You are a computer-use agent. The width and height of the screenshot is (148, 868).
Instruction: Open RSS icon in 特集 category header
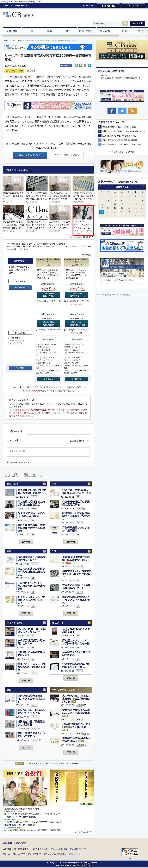(44, 690)
